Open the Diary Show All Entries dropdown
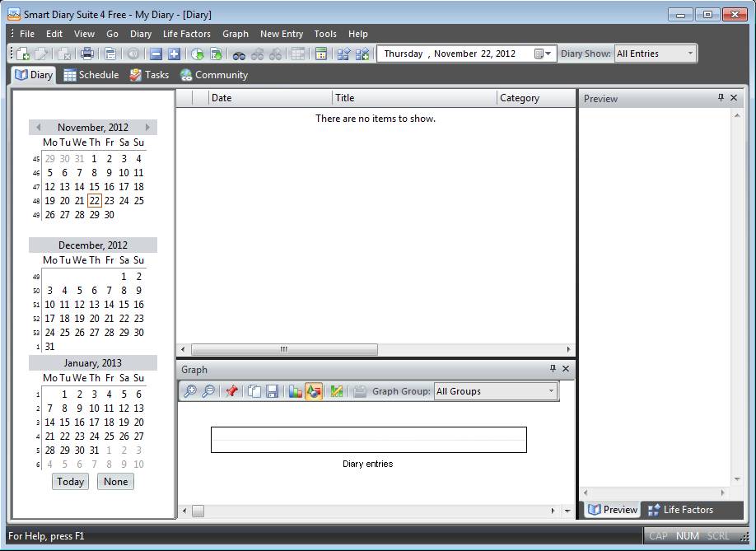Viewport: 756px width, 551px height. [x=690, y=54]
